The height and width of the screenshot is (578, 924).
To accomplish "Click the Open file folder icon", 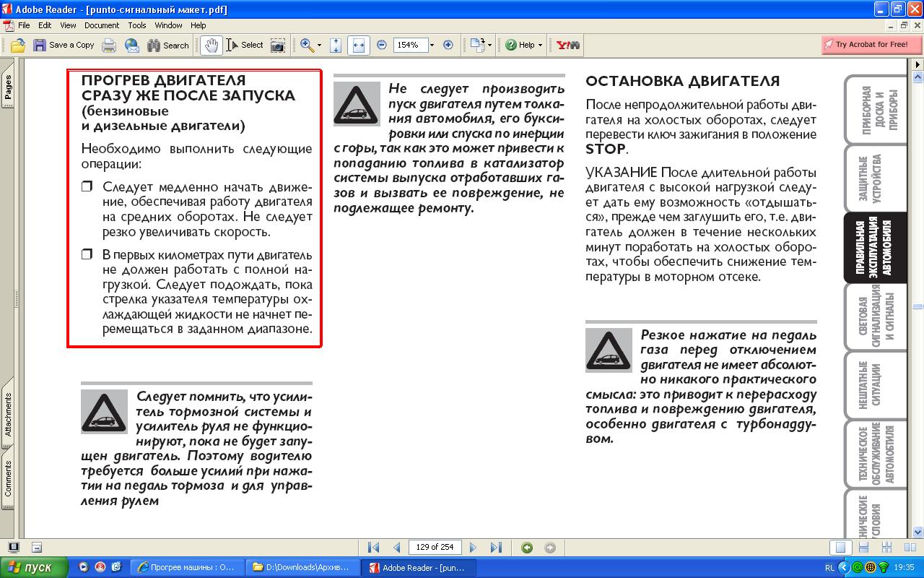I will [x=18, y=45].
